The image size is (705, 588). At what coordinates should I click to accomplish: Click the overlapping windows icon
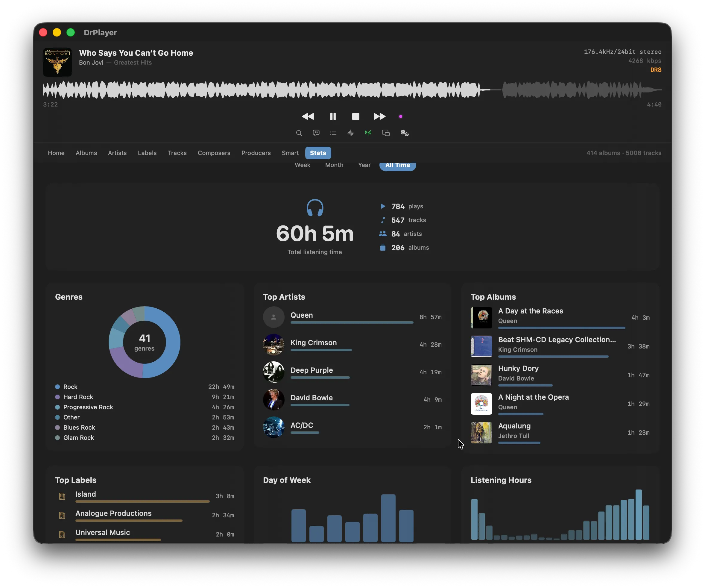pos(386,133)
